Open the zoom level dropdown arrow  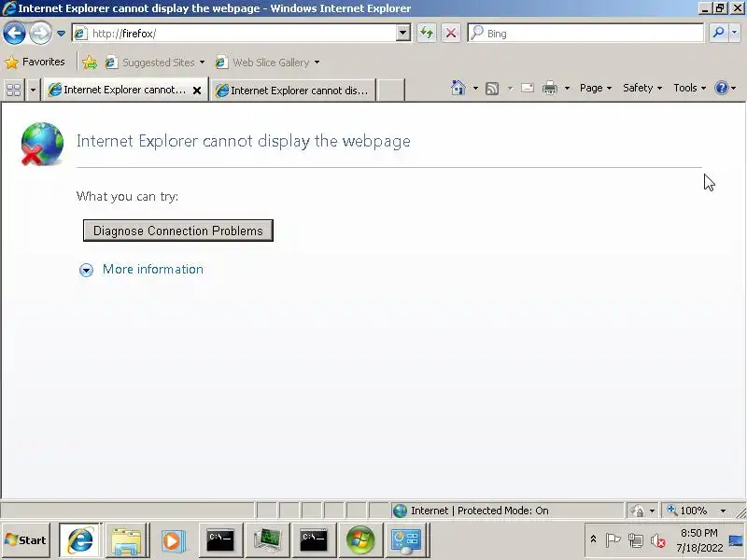click(x=723, y=511)
